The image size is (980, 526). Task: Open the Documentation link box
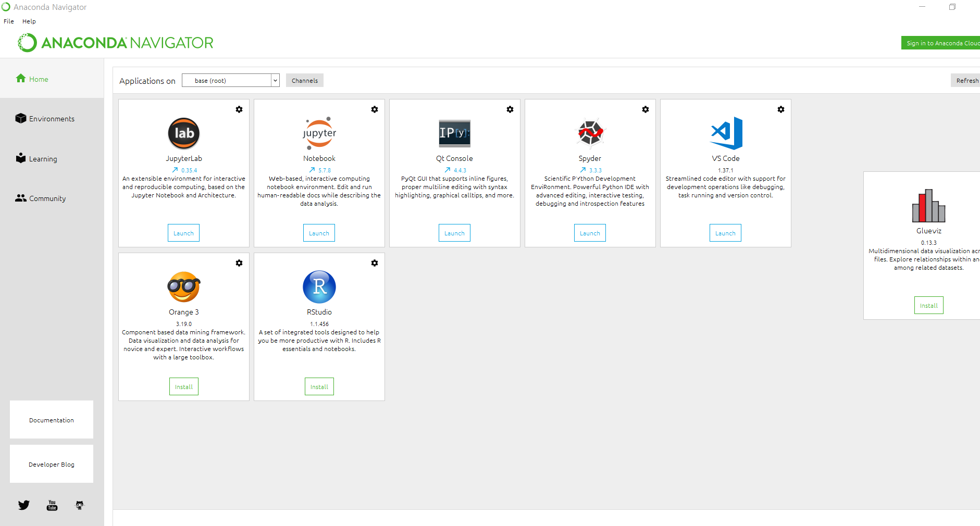click(52, 420)
